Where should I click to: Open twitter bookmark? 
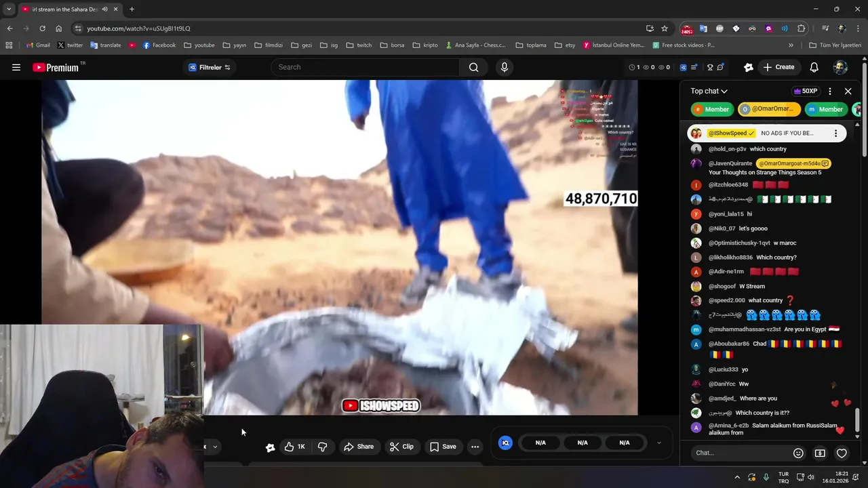pos(70,45)
